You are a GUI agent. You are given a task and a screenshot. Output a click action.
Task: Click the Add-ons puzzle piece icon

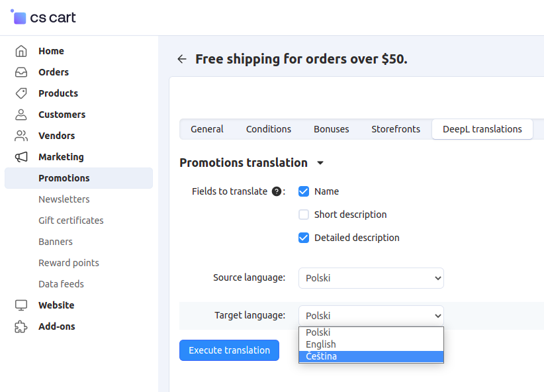click(x=21, y=326)
